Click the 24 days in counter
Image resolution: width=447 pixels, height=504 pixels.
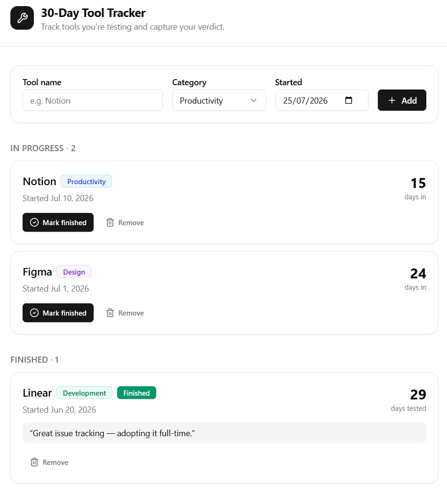[x=415, y=279]
